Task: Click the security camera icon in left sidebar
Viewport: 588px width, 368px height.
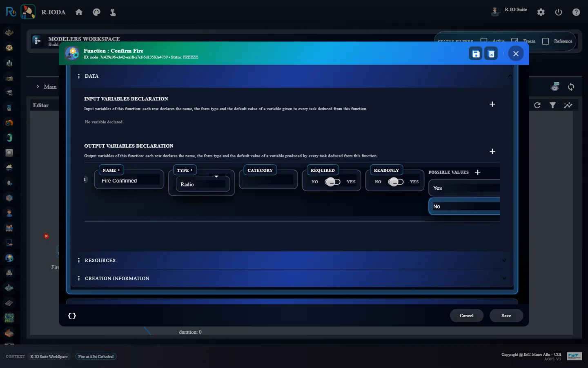Action: click(9, 93)
